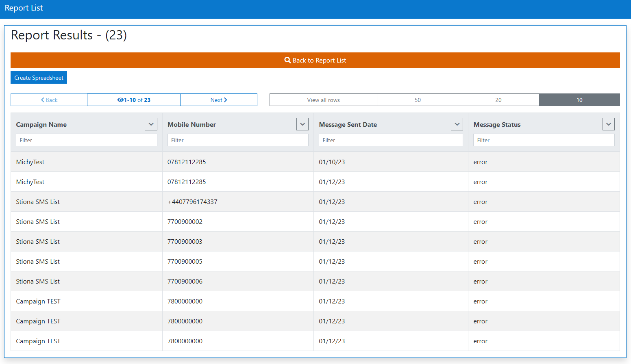Open Message Sent Date column dropdown
Image resolution: width=631 pixels, height=364 pixels.
(x=457, y=124)
